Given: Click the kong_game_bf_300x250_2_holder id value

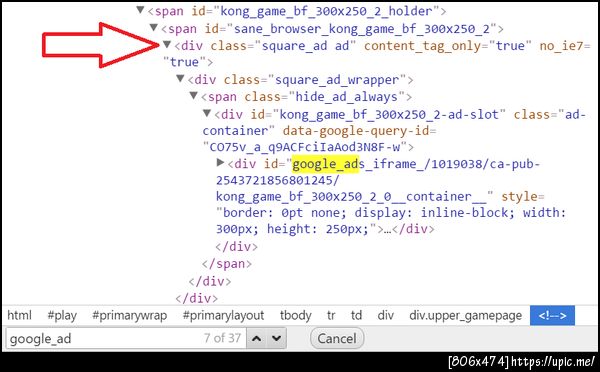Looking at the screenshot, I should (x=326, y=11).
